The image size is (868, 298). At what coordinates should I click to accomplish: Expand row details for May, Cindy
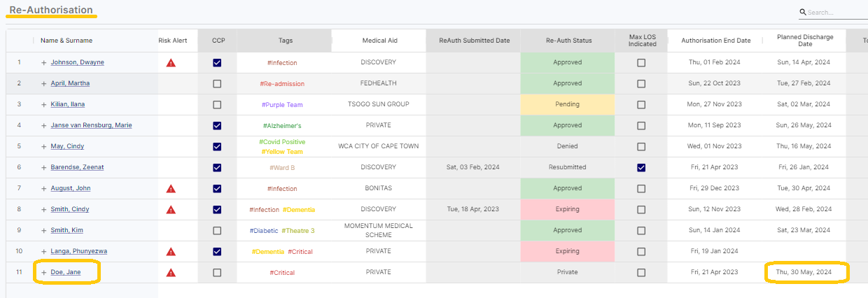[44, 147]
